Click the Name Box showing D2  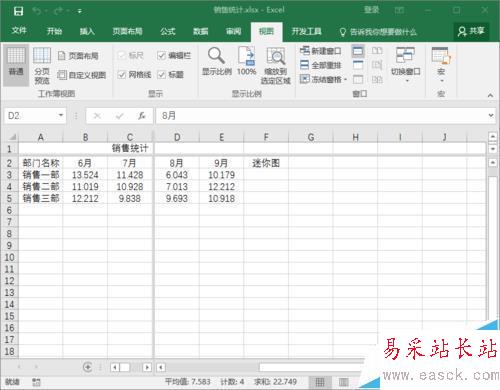30,116
